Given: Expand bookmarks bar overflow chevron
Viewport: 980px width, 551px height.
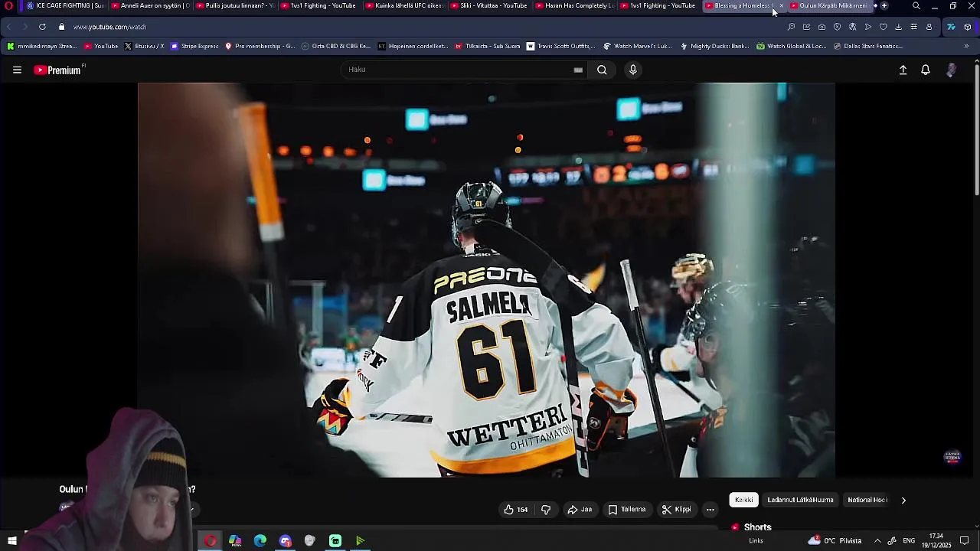Looking at the screenshot, I should click(966, 46).
